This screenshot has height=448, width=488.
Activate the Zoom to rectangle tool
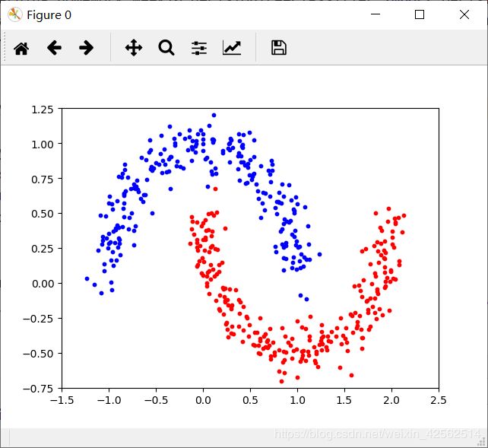click(166, 48)
